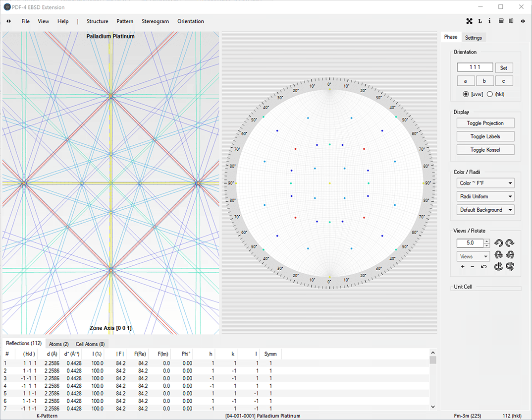Decrease rotation step with down spinner arrow
This screenshot has height=420, width=532.
pyautogui.click(x=487, y=245)
